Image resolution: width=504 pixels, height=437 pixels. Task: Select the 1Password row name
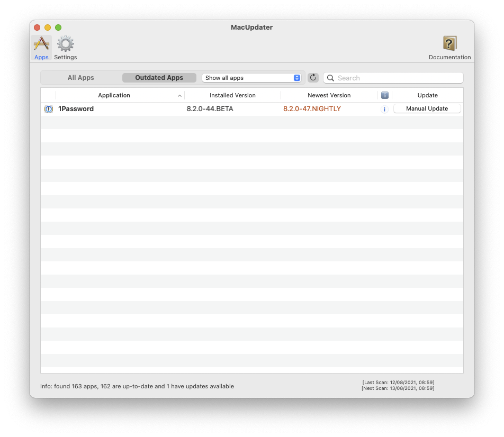click(x=76, y=109)
